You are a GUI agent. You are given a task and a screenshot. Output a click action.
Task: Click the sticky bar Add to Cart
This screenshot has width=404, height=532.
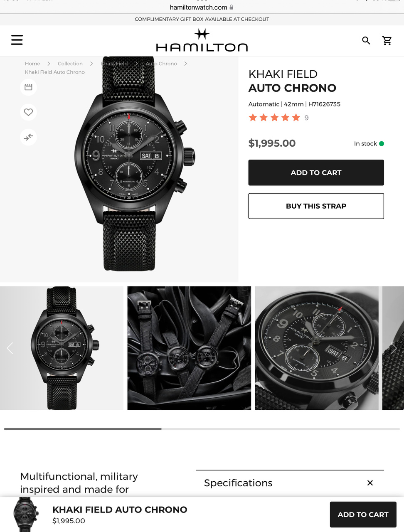363,515
